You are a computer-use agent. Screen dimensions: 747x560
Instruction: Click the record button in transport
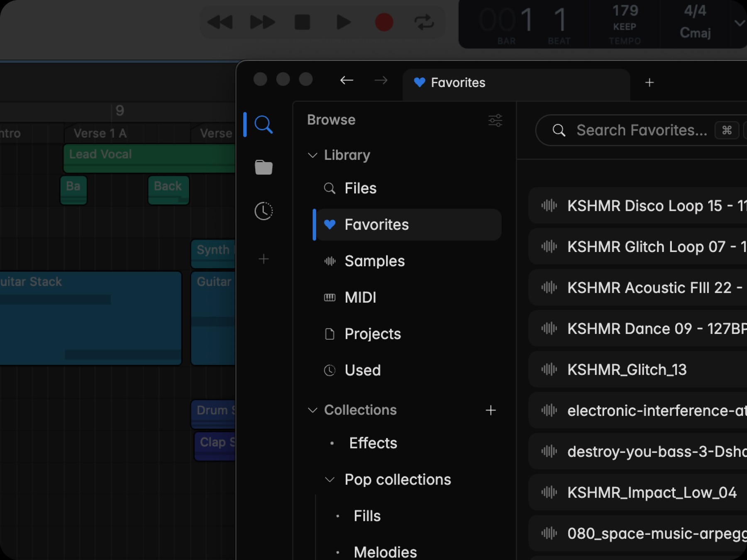[384, 22]
